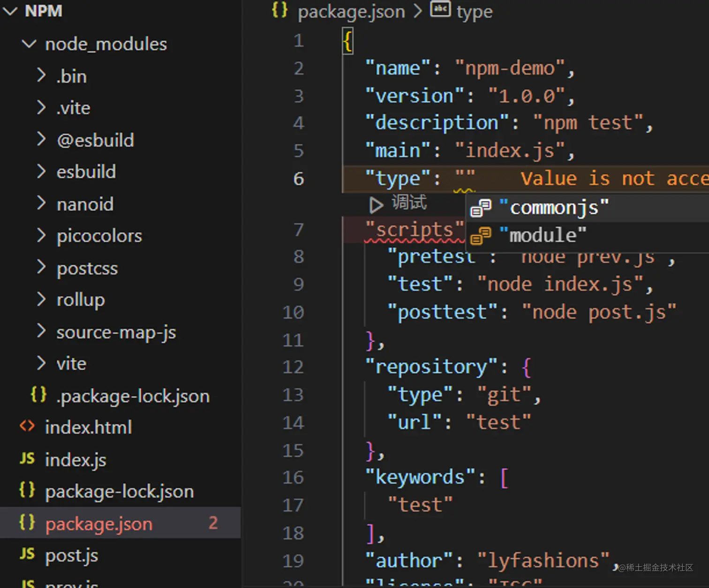Click JSON icon of package.json in explorer

point(27,522)
